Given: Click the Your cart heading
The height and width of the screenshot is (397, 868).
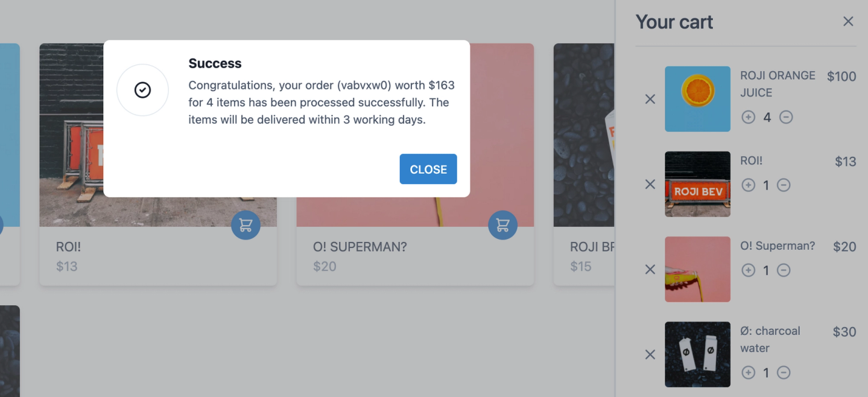Looking at the screenshot, I should coord(674,22).
